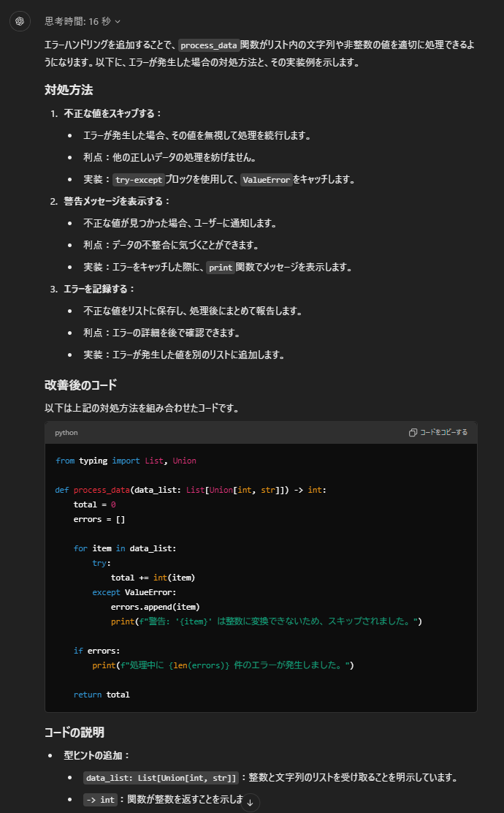
Task: Click the ChatGPT logo avatar
Action: (x=20, y=21)
